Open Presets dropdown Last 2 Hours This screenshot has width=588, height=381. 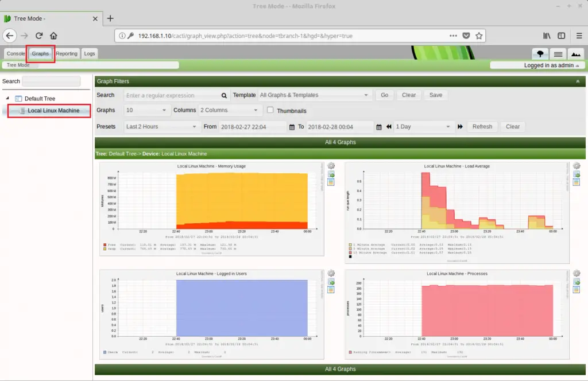161,127
